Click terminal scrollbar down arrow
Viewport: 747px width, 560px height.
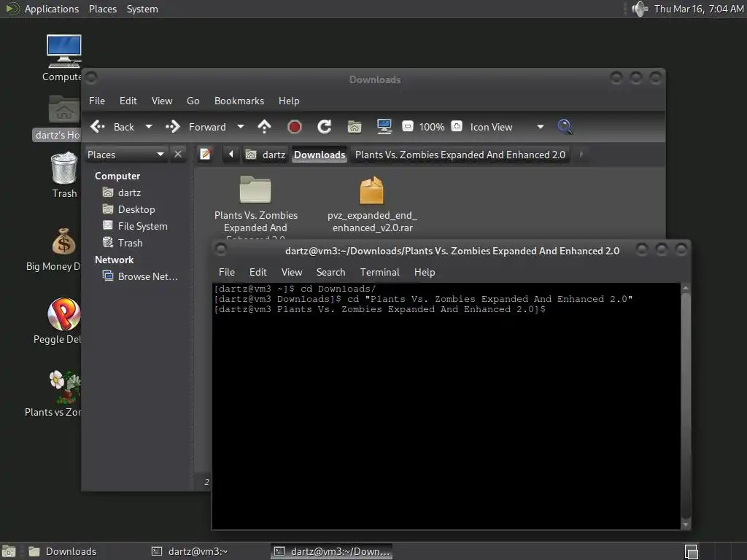coord(686,524)
